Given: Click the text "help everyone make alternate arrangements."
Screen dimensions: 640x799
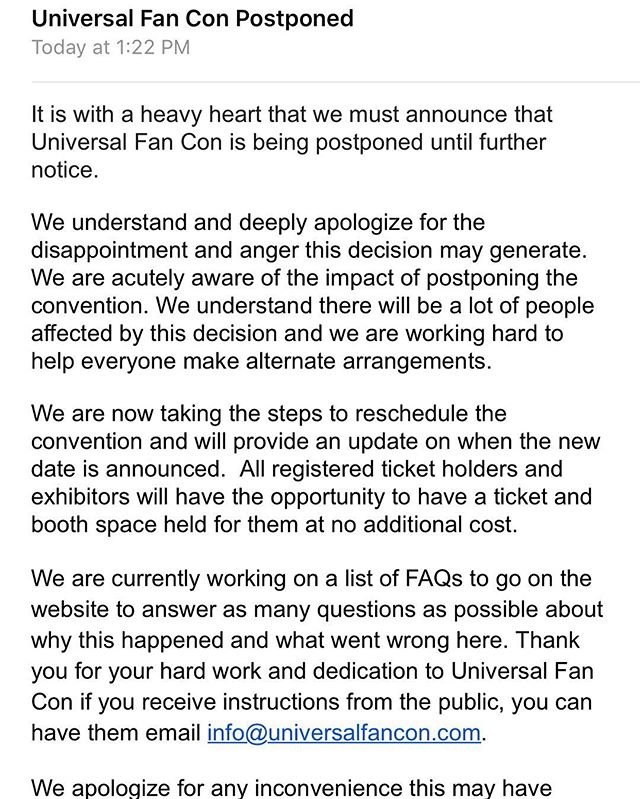Looking at the screenshot, I should coord(262,361).
